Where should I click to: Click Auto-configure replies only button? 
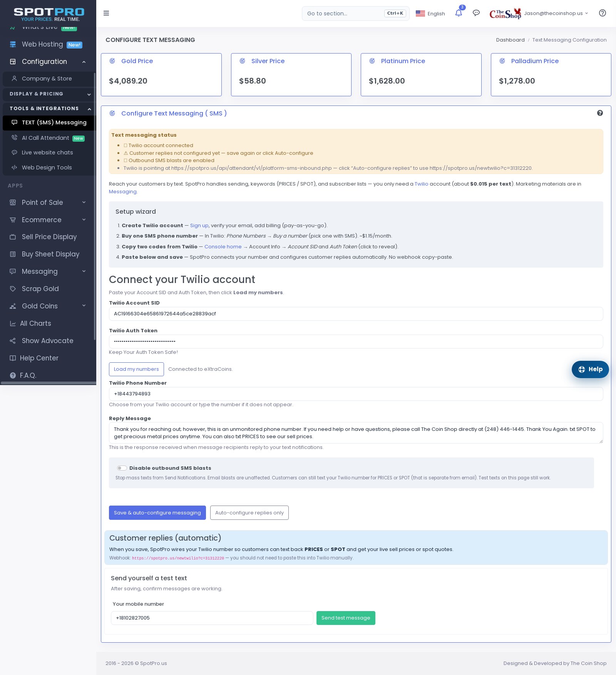[249, 513]
